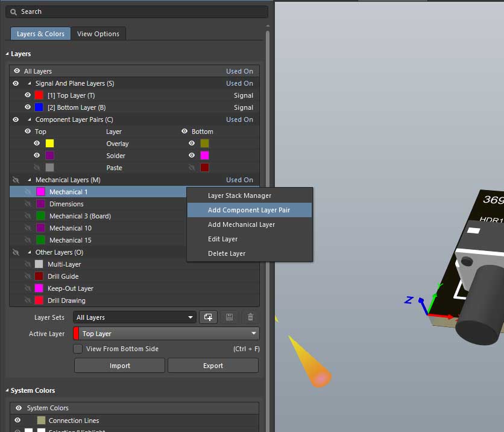This screenshot has width=504, height=432.
Task: Toggle All Layers visibility eye
Action: pos(16,71)
